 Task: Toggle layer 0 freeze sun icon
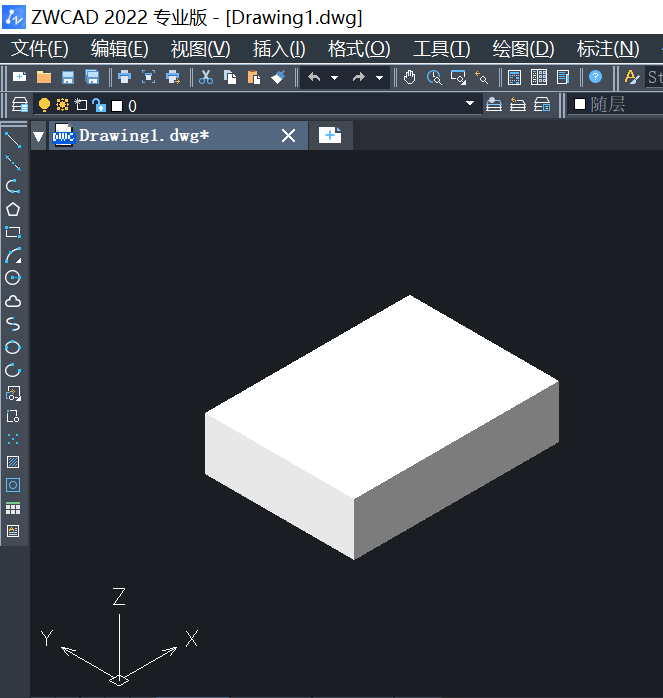[62, 105]
